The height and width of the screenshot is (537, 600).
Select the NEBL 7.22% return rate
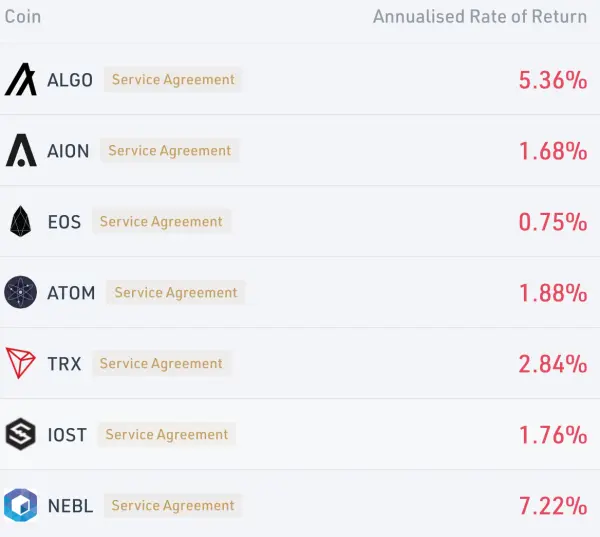coord(553,506)
